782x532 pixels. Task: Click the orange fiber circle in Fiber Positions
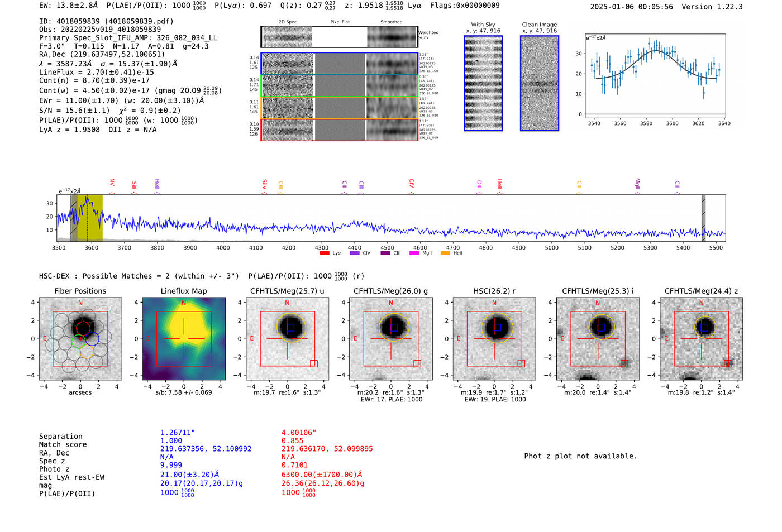point(87,352)
